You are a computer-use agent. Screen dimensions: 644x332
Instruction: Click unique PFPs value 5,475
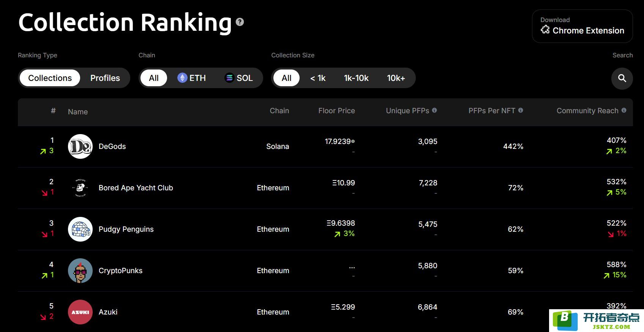[x=428, y=224]
